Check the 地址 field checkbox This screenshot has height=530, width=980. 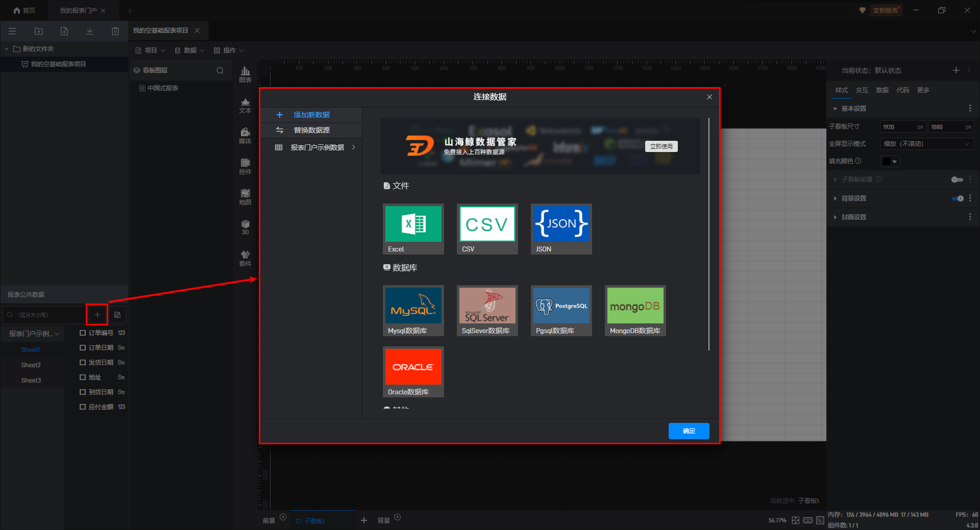[x=83, y=377]
